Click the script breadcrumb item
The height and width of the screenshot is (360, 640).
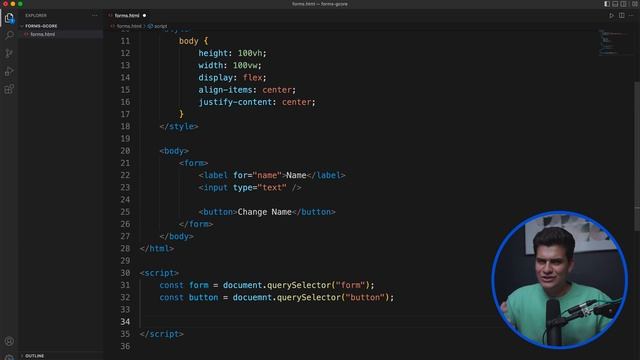(x=160, y=26)
